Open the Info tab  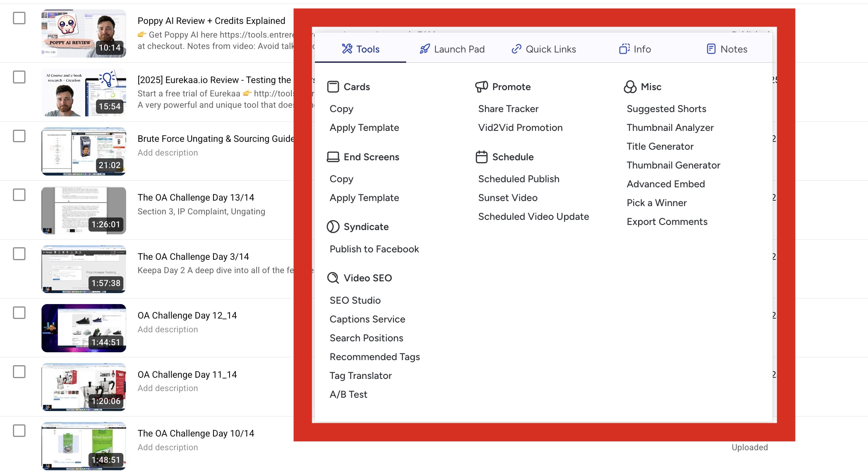coord(635,49)
